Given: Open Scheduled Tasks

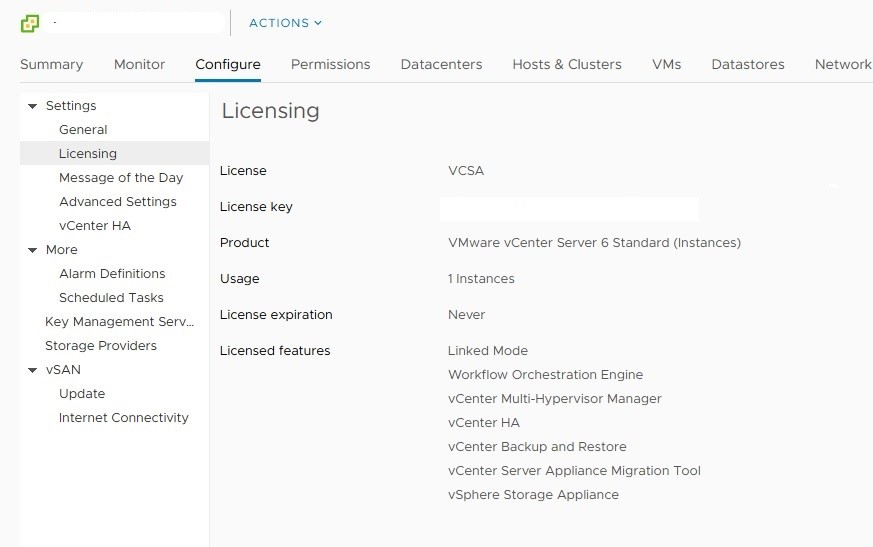Looking at the screenshot, I should (111, 297).
